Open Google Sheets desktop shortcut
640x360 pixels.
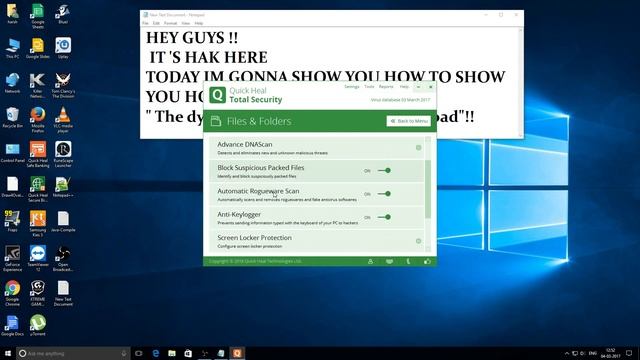pos(38,16)
